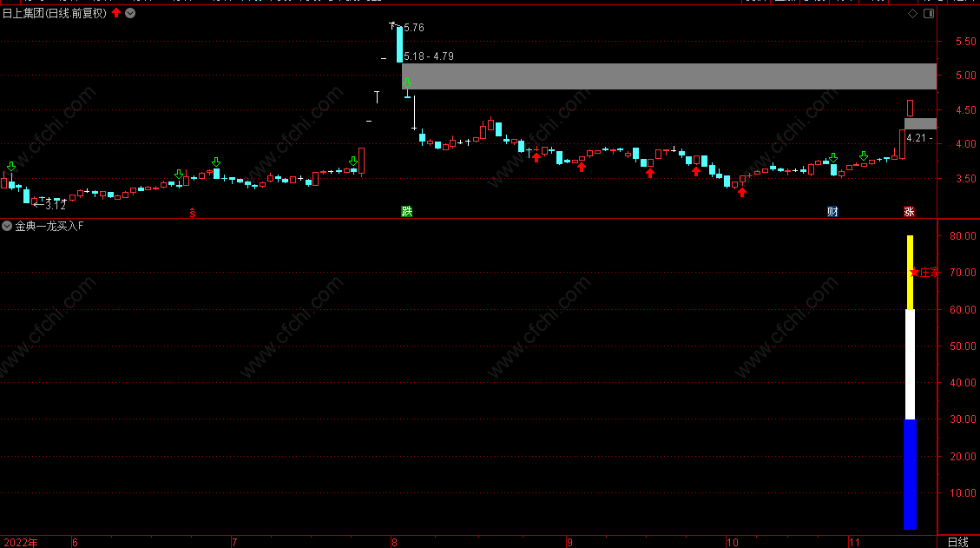Click the 80.00 value on indicator axis
Viewport: 980px width, 548px height.
(x=964, y=236)
